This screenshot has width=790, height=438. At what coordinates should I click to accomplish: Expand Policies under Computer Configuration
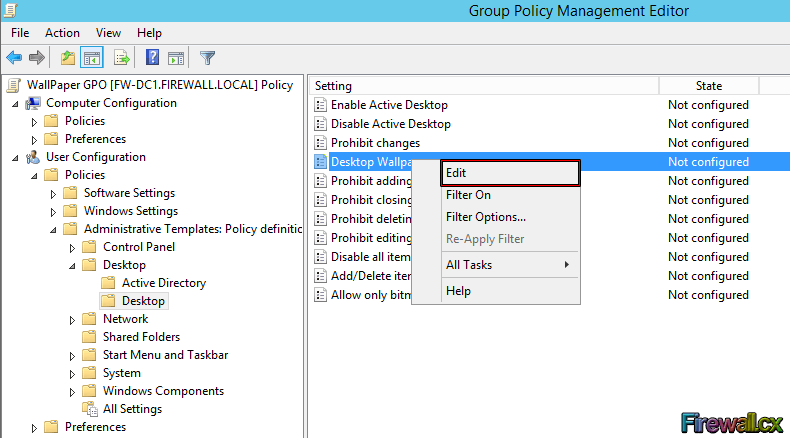coord(34,122)
